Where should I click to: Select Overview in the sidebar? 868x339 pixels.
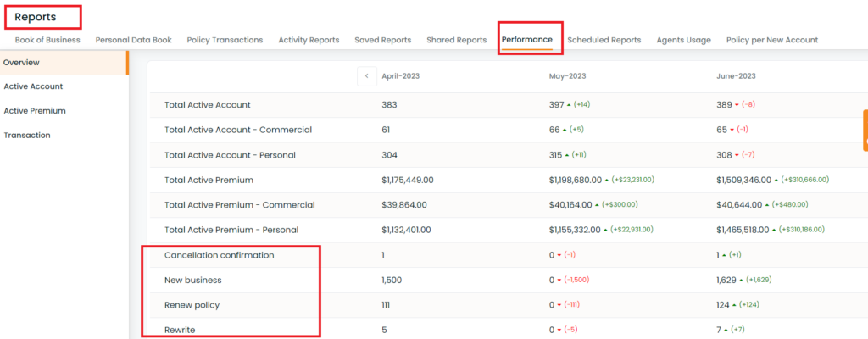click(64, 63)
